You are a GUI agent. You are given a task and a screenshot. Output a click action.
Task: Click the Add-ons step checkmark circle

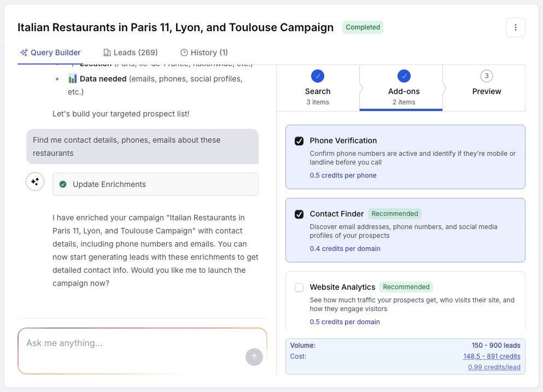[x=404, y=76]
